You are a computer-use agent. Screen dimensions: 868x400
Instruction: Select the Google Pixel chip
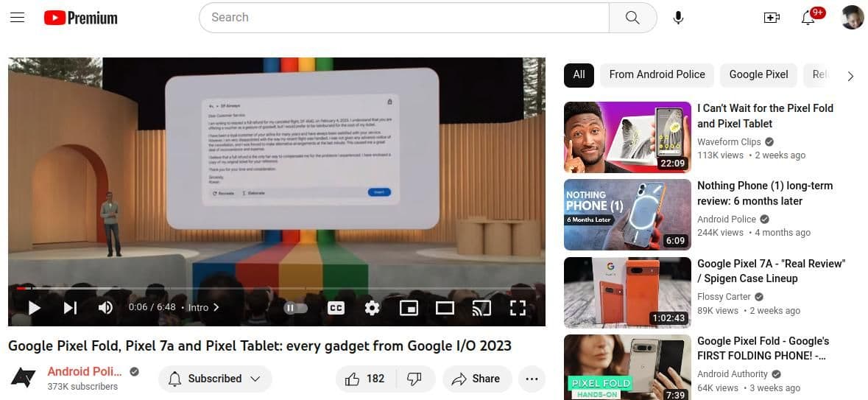coord(758,75)
